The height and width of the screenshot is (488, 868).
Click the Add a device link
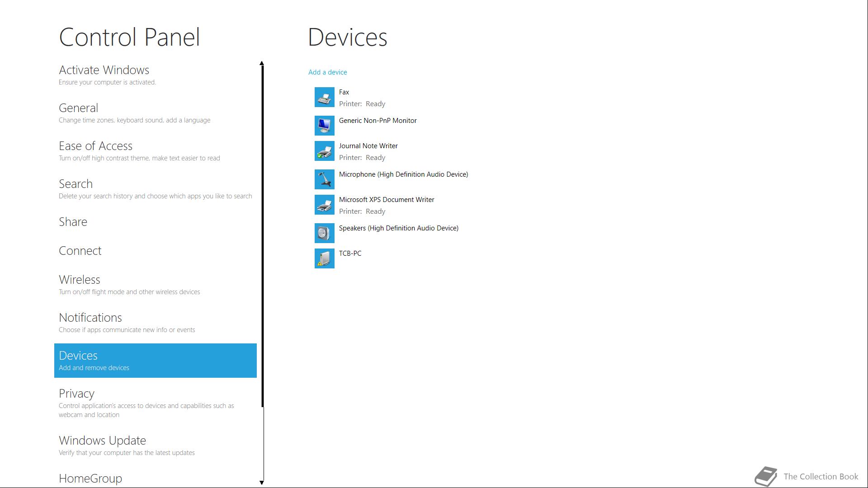click(x=328, y=72)
